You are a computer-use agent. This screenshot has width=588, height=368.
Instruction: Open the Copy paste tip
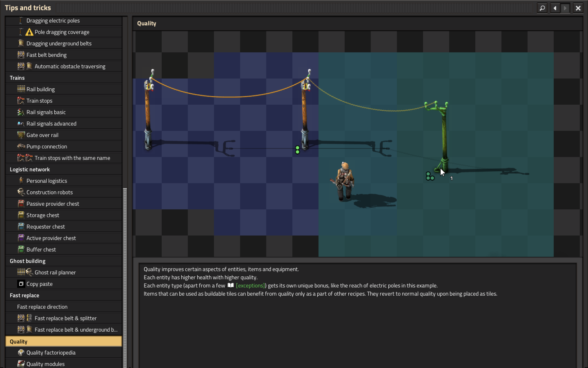[64, 284]
